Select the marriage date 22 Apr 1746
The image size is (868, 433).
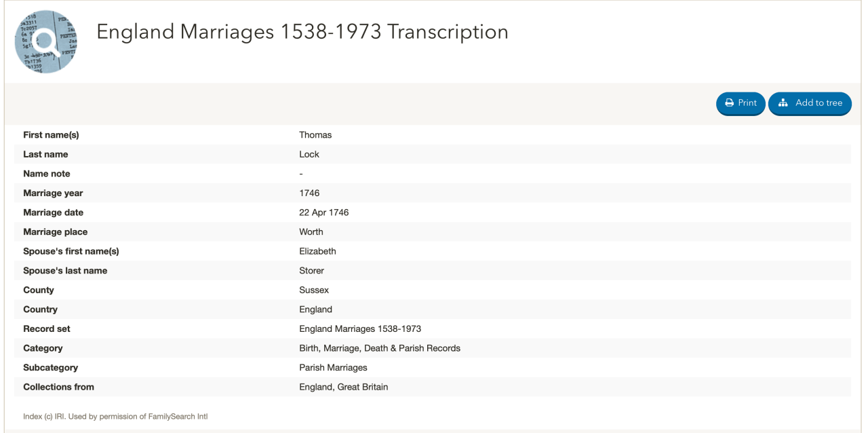[324, 212]
